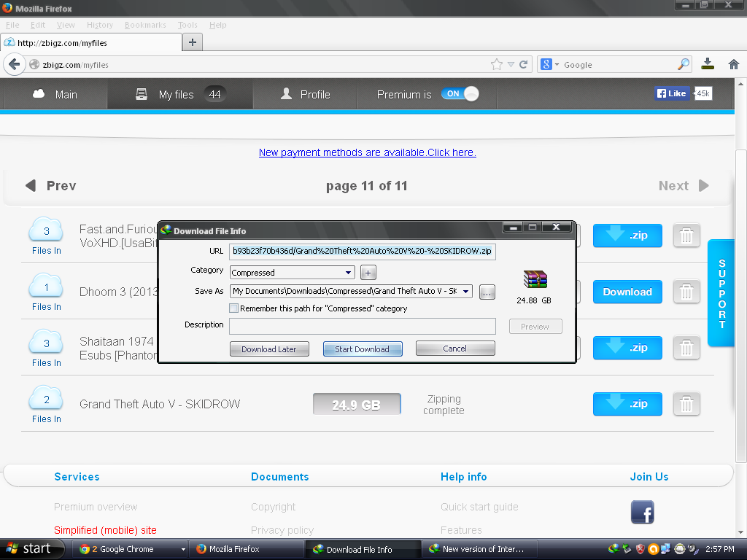747x560 pixels.
Task: Select the zbigz.com/myfiles browser tab
Action: 91,42
